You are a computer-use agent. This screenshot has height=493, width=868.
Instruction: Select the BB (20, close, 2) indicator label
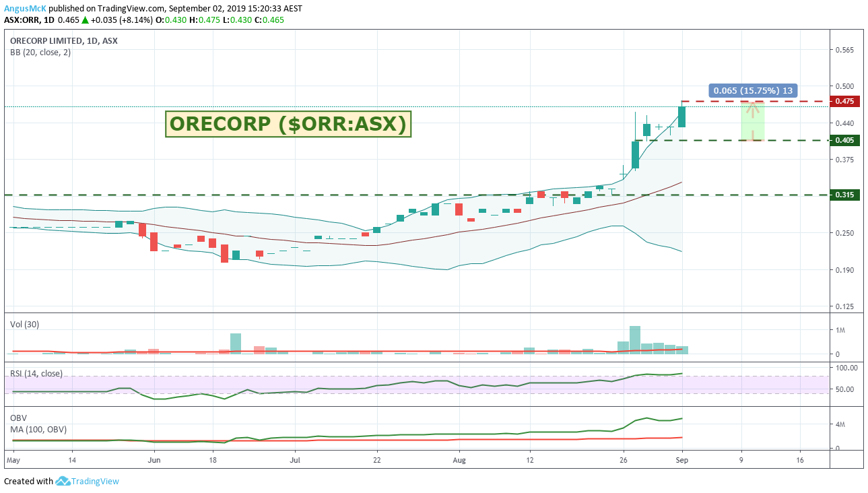(x=40, y=52)
